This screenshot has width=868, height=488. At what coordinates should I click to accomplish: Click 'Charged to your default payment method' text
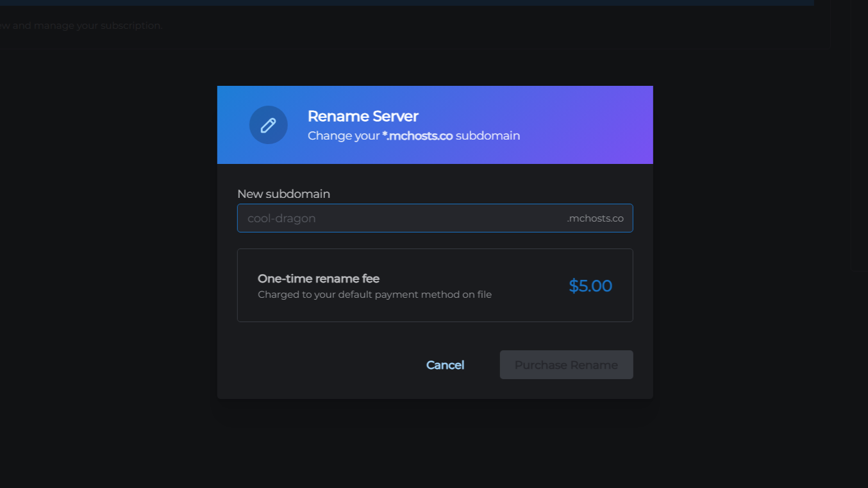[374, 295]
